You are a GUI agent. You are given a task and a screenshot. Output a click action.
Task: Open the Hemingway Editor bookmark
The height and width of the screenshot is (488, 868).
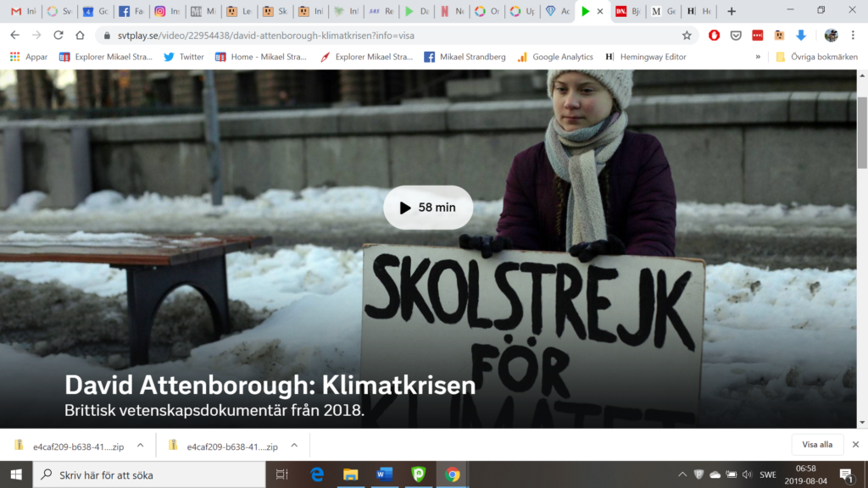point(645,57)
